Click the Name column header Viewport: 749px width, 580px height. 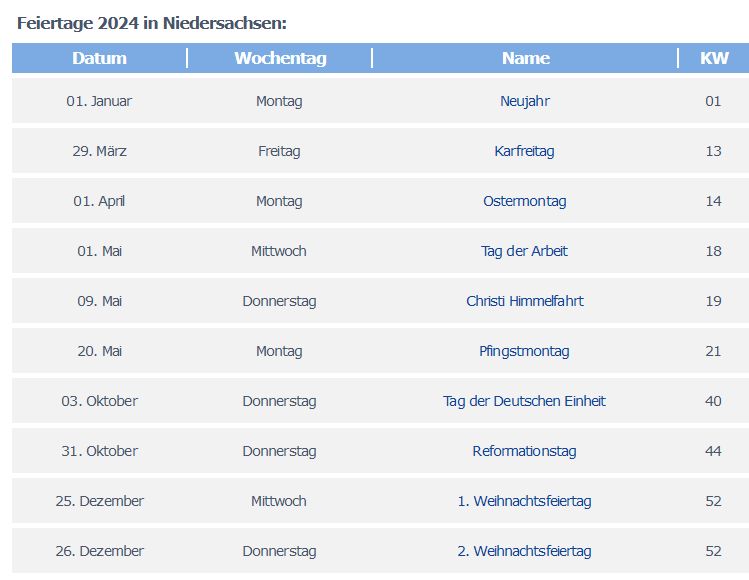525,58
